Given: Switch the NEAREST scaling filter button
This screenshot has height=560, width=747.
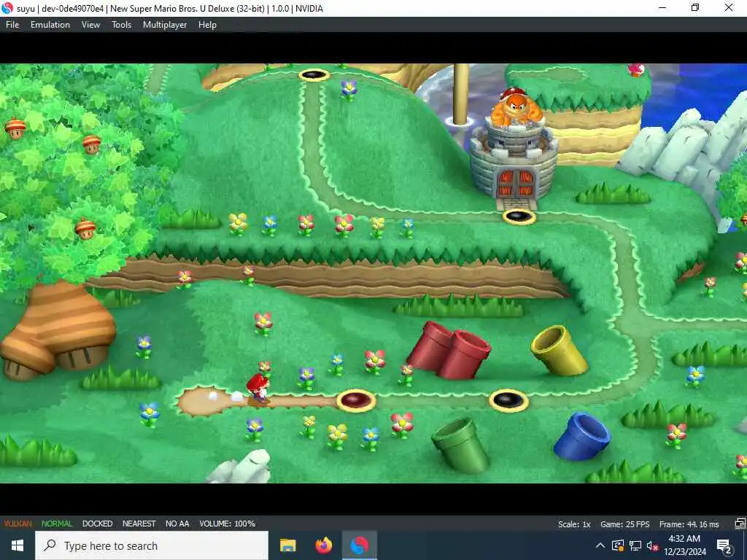Looking at the screenshot, I should coord(139,524).
